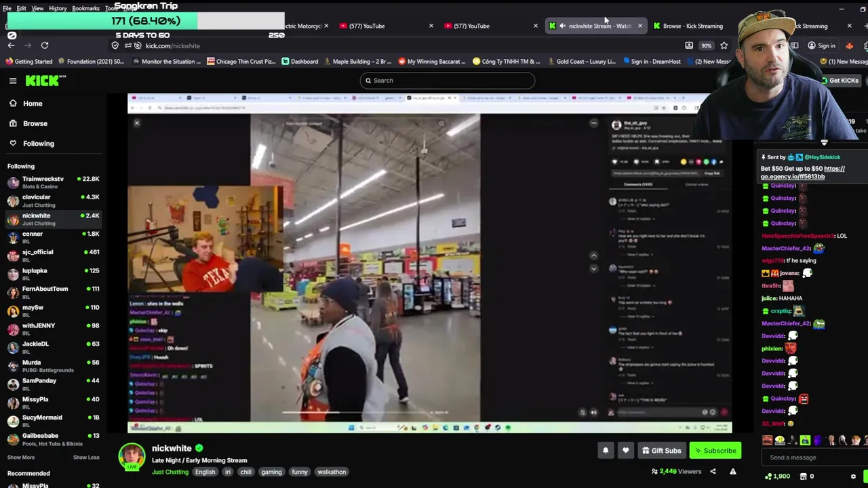Open nickwhite's channel avatar
This screenshot has height=488, width=868.
(x=132, y=457)
